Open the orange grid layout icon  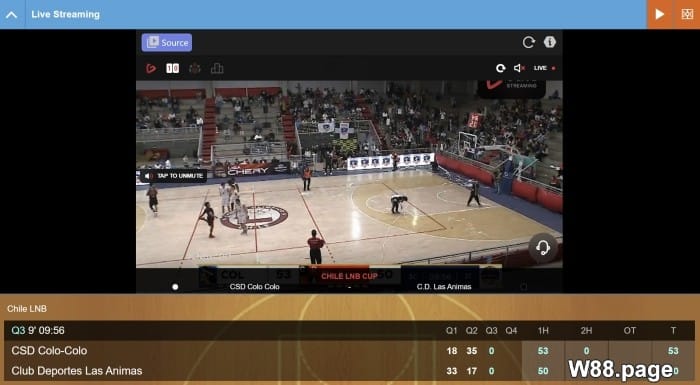coord(687,14)
